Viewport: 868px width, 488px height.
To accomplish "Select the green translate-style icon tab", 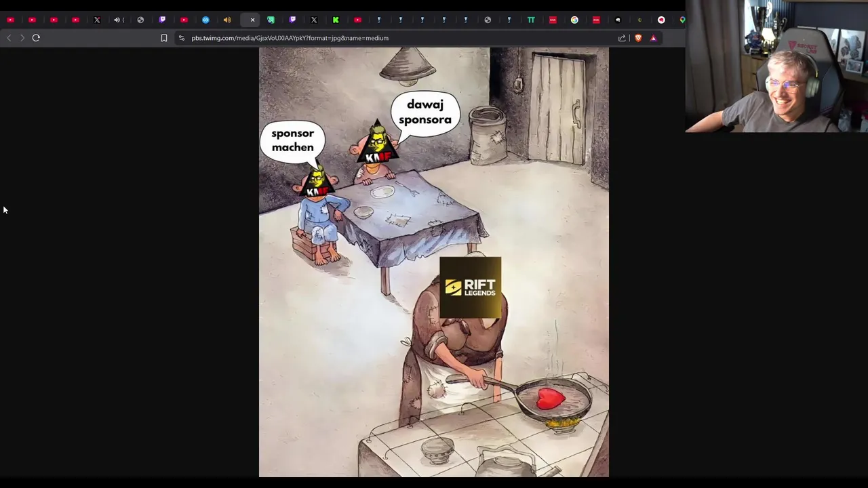I will pos(271,20).
